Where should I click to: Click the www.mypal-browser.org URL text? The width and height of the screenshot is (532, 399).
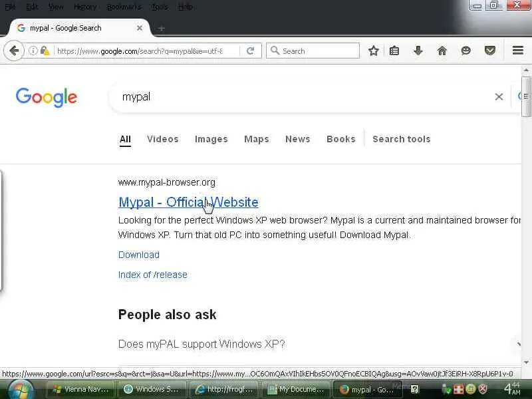tap(167, 182)
